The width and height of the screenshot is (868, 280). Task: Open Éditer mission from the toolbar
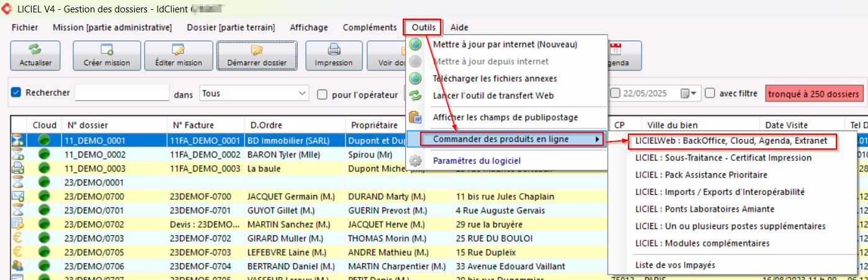click(x=178, y=50)
